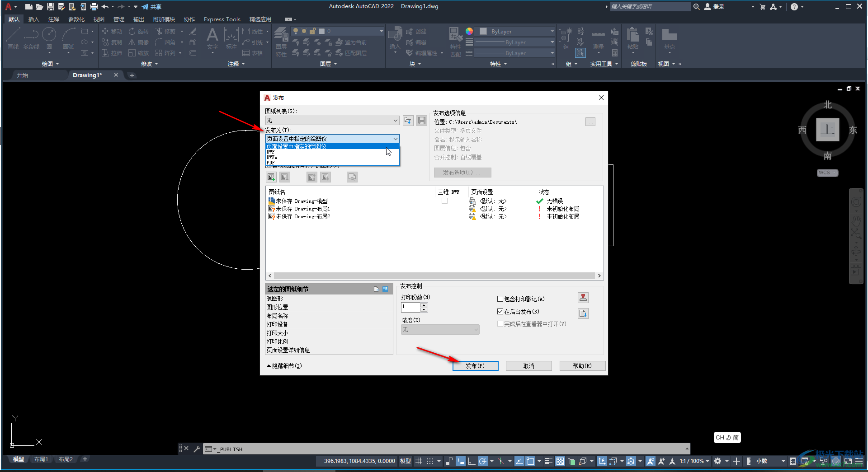Toggle transparency display in status bar
This screenshot has width=868, height=472.
click(x=560, y=461)
